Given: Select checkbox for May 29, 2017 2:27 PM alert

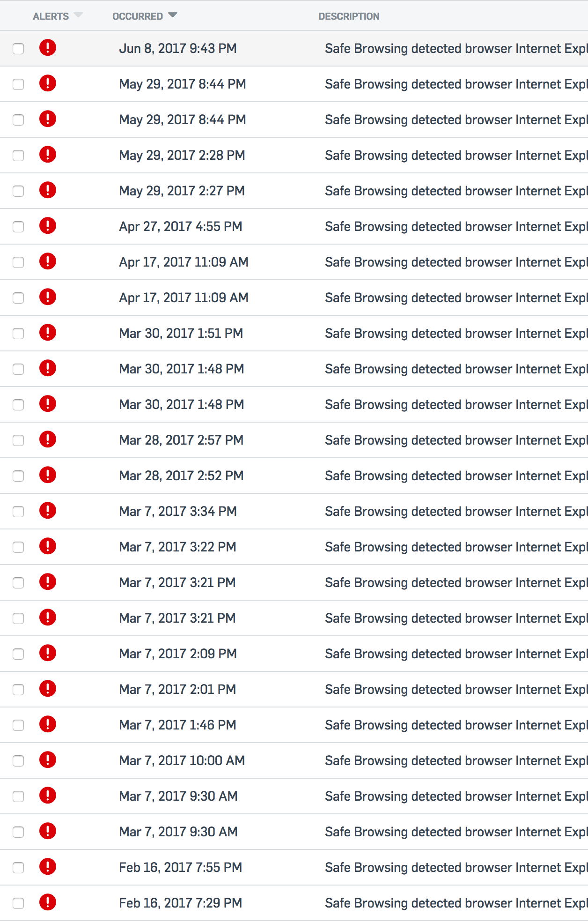Looking at the screenshot, I should click(x=18, y=191).
